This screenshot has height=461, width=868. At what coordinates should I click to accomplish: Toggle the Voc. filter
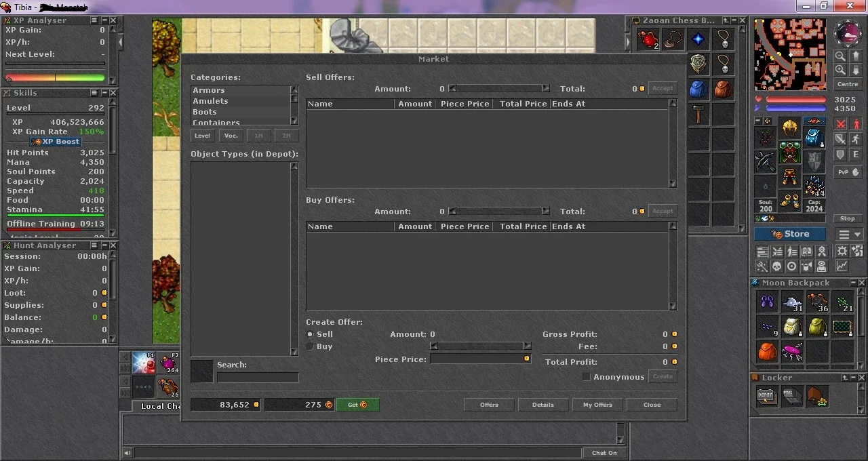pyautogui.click(x=231, y=136)
